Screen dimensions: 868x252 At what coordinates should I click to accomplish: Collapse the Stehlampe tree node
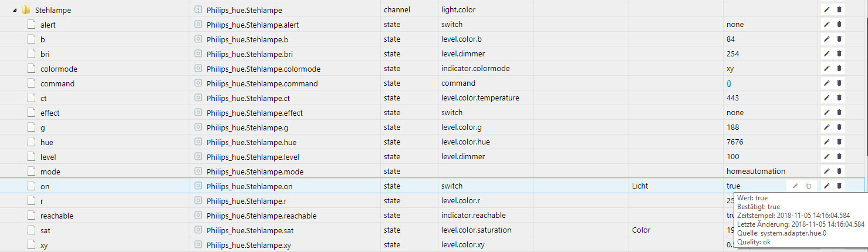click(x=15, y=10)
